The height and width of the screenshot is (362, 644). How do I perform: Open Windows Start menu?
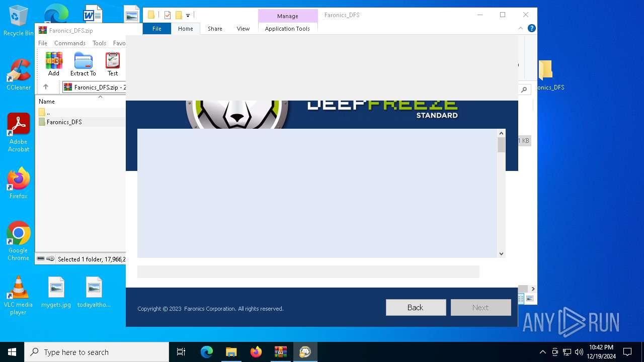click(x=12, y=352)
